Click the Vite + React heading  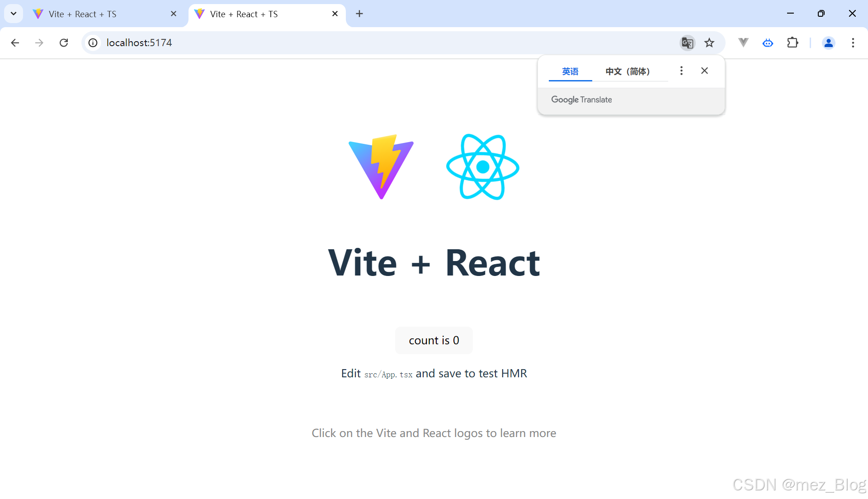(434, 263)
